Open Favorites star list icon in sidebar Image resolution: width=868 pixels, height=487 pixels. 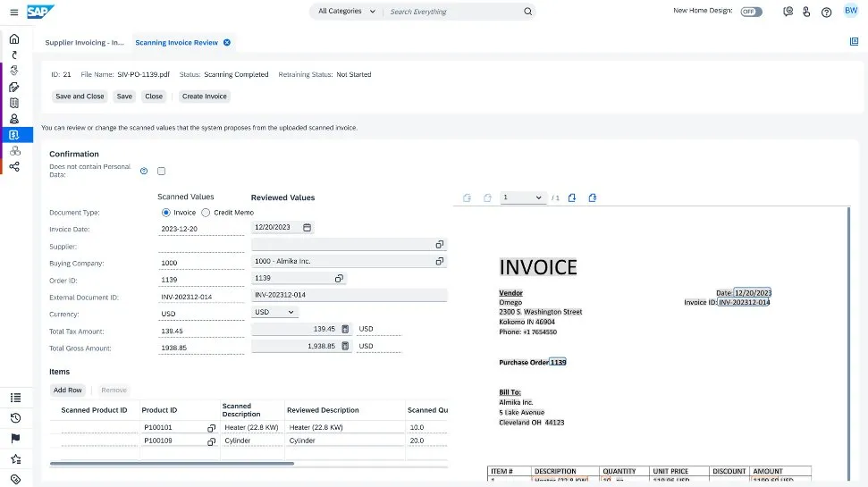tap(15, 458)
